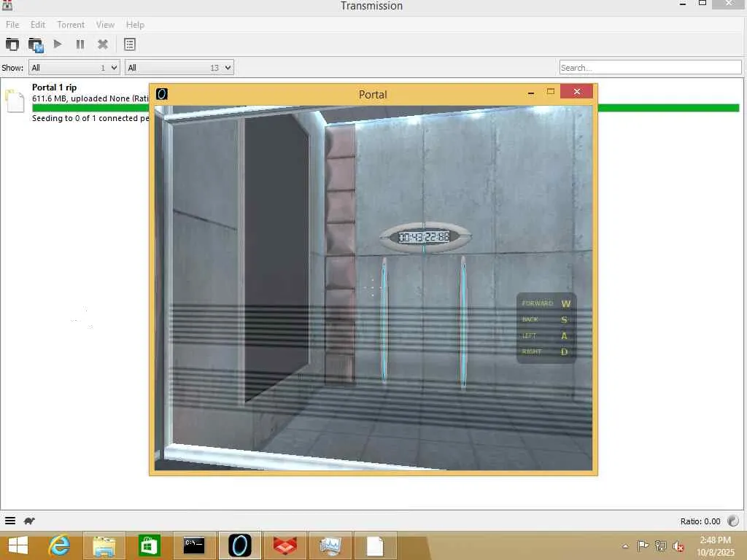Switch to Command Prompt in taskbar
The image size is (747, 560).
click(x=194, y=545)
